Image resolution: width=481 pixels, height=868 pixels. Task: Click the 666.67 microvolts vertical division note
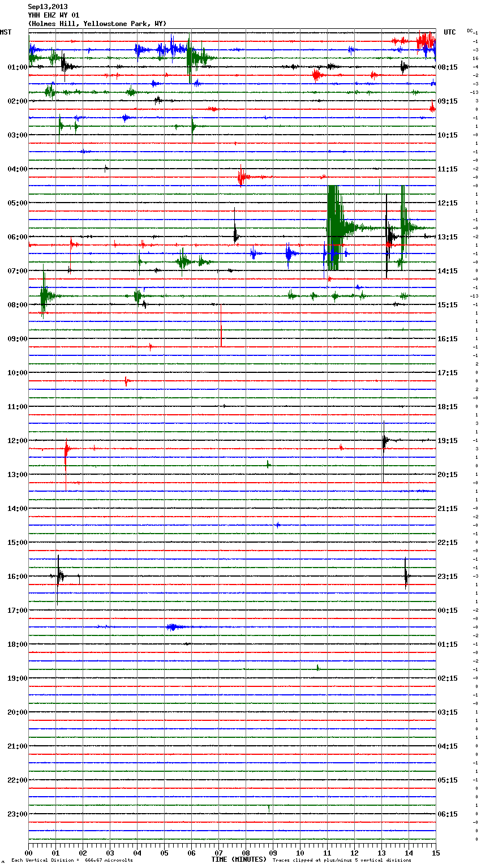pyautogui.click(x=72, y=860)
